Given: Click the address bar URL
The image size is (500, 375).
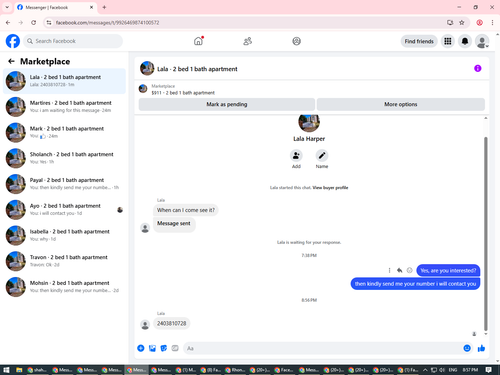Looking at the screenshot, I should click(107, 23).
